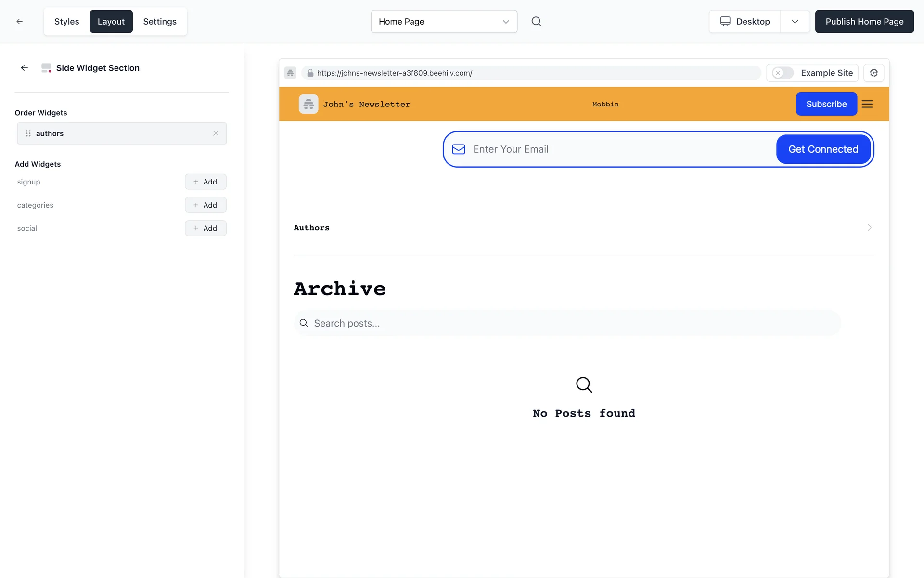Click the top-left back arrow icon
The image size is (924, 578).
pyautogui.click(x=20, y=21)
